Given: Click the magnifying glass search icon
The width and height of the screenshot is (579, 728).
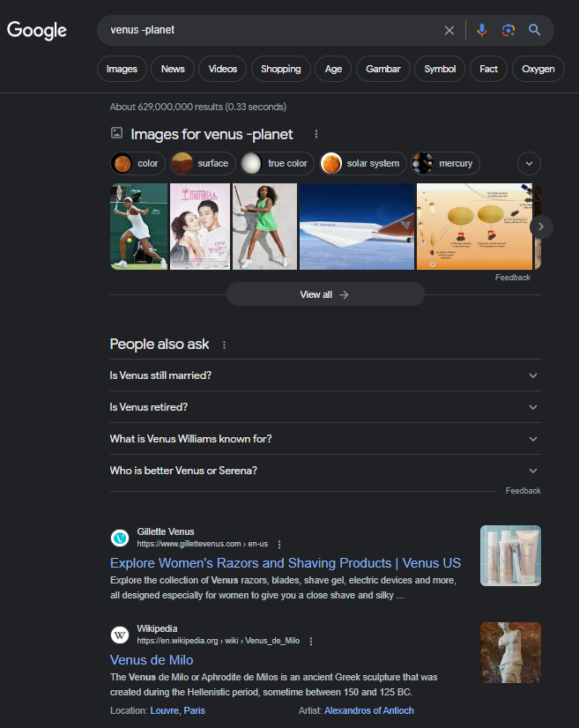Looking at the screenshot, I should pos(534,30).
